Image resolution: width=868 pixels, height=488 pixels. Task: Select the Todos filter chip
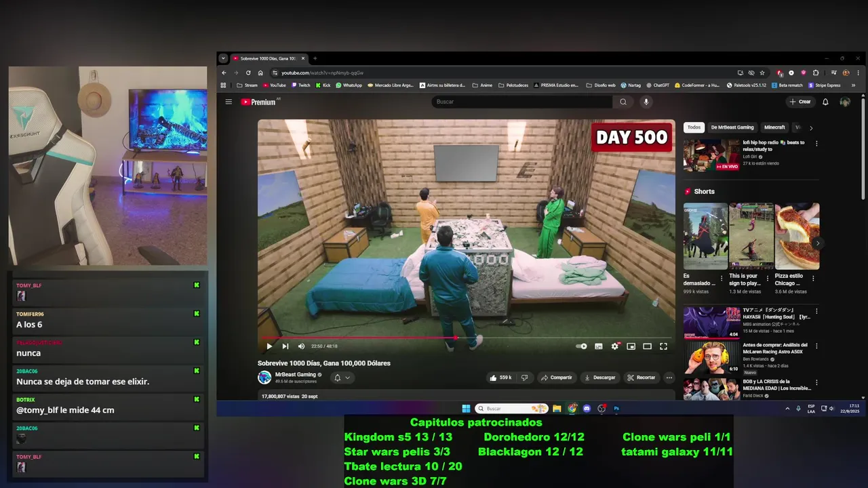(694, 127)
